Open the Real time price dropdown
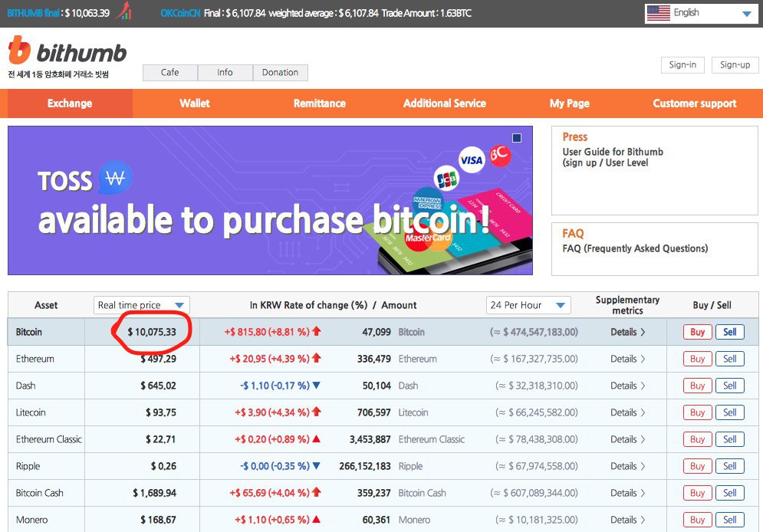 coord(142,305)
